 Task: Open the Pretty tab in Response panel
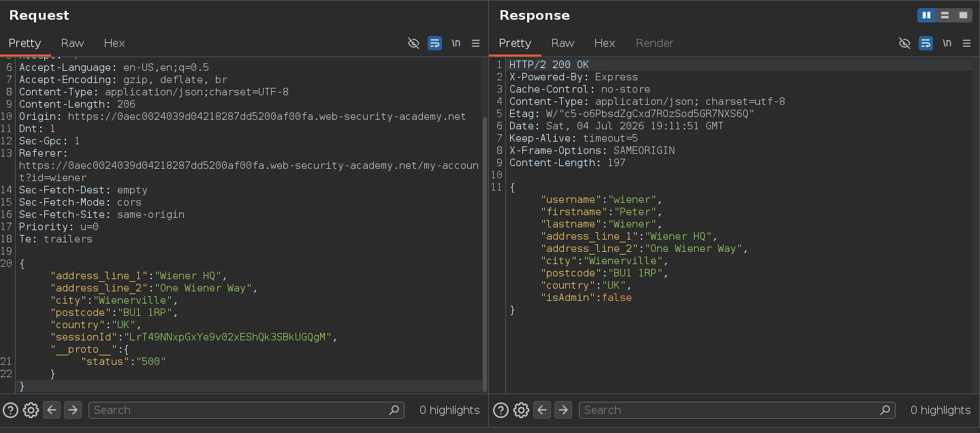(x=515, y=43)
